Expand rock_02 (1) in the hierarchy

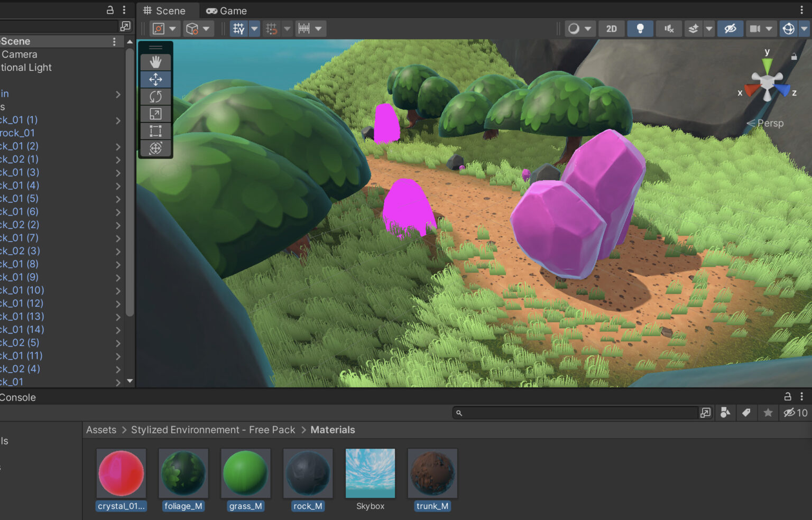117,159
